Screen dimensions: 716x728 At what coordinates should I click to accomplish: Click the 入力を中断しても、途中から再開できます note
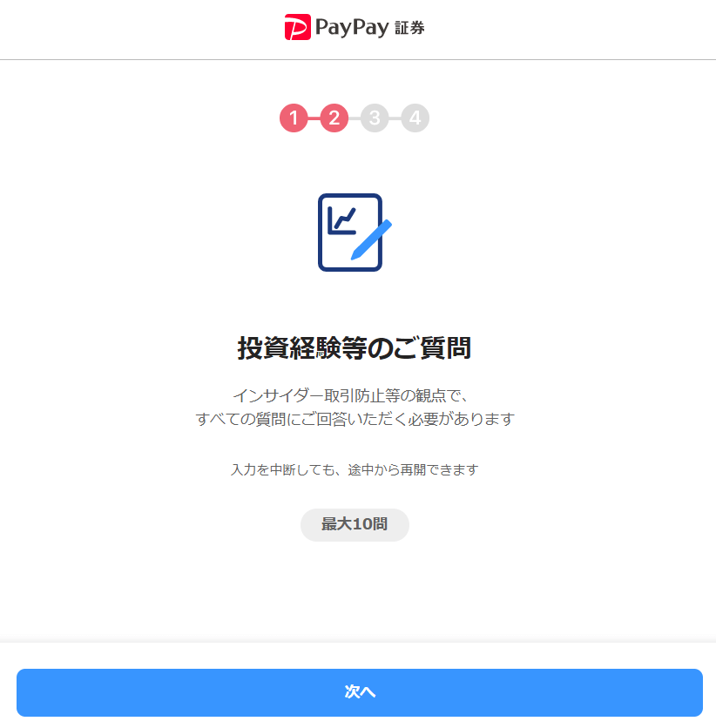(x=355, y=470)
